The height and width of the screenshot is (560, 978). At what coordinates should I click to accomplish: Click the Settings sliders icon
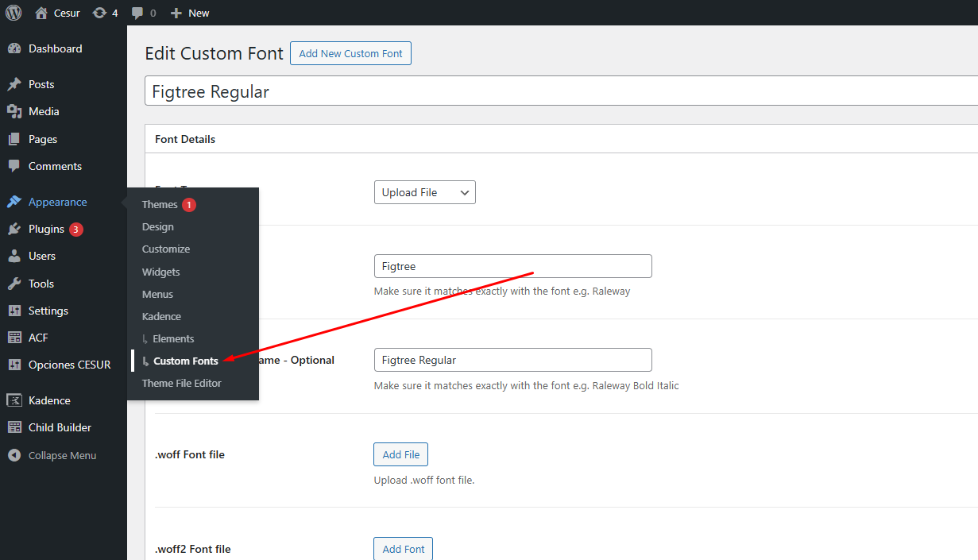[14, 311]
